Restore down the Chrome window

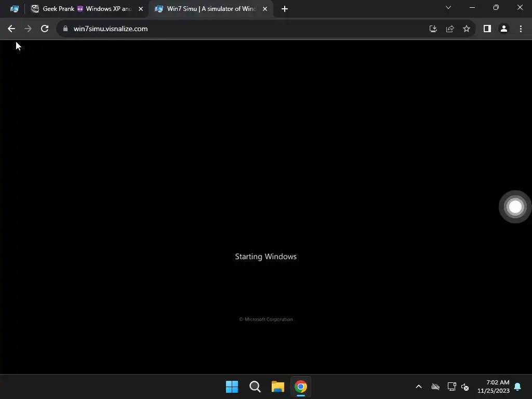(496, 7)
